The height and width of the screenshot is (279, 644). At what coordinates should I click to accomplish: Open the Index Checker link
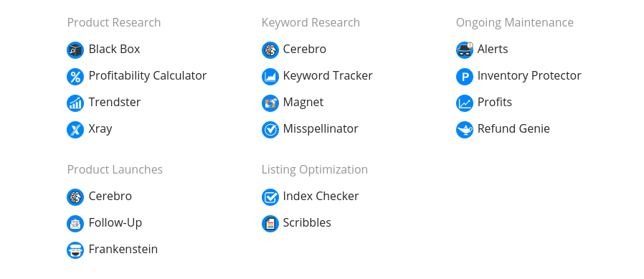(321, 196)
